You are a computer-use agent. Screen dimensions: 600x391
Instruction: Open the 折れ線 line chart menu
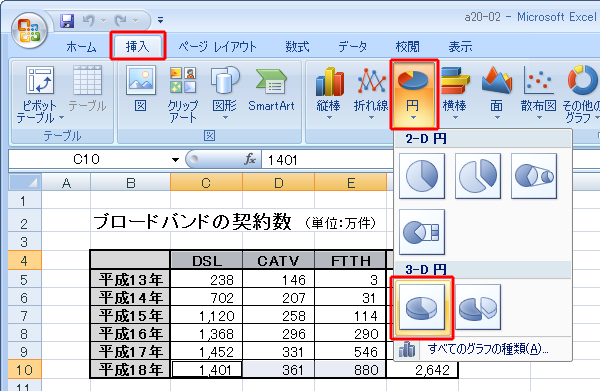pos(371,94)
